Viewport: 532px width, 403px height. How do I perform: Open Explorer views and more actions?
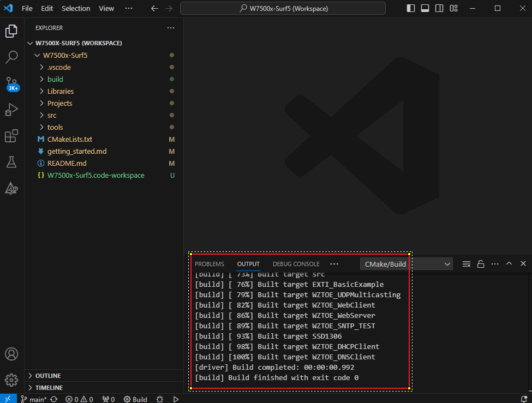pos(171,28)
